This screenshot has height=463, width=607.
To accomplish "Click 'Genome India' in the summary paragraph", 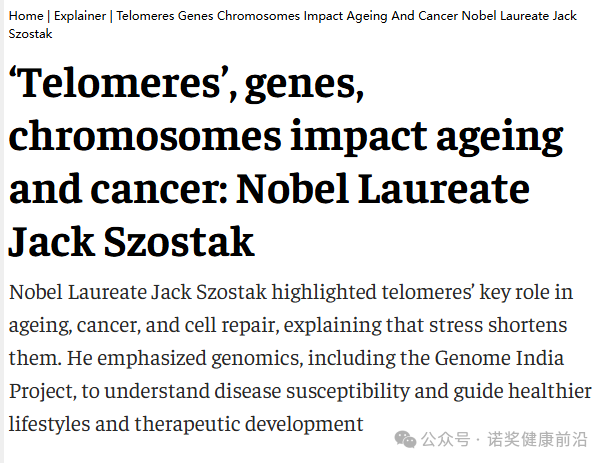I will coord(499,358).
